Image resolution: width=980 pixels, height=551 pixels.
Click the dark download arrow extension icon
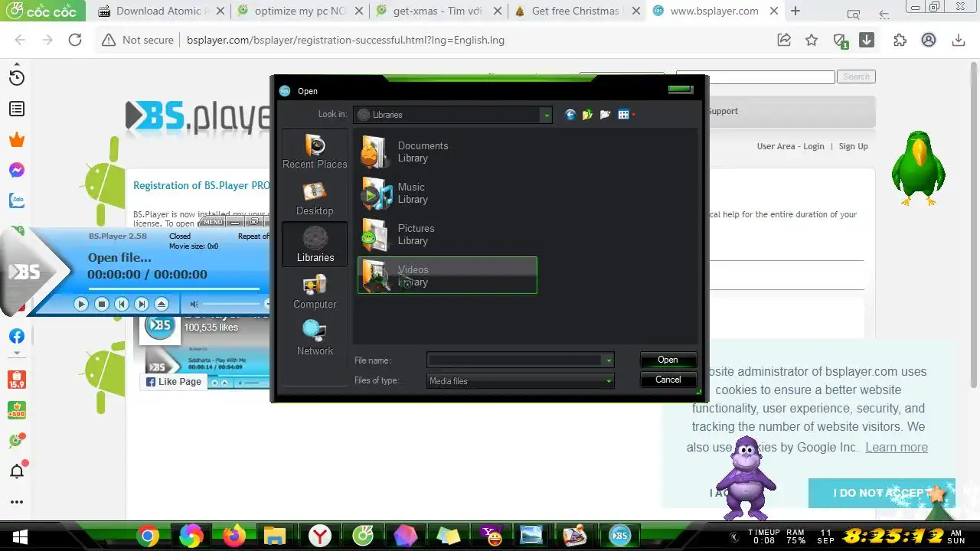[x=867, y=40]
